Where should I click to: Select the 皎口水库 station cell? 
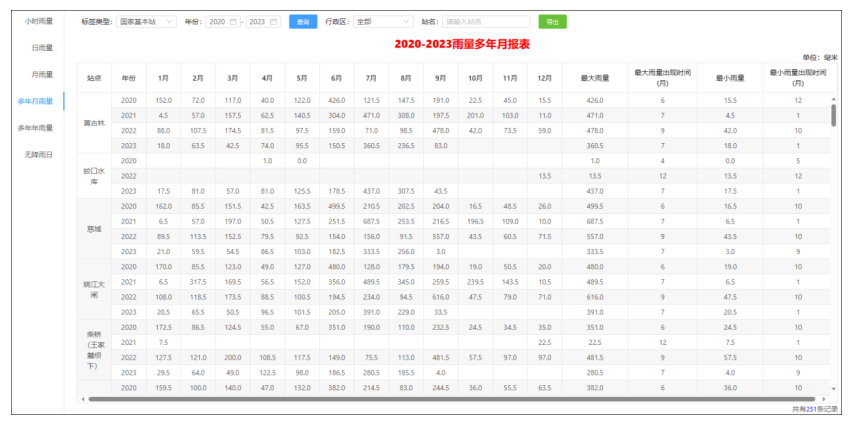pyautogui.click(x=94, y=176)
